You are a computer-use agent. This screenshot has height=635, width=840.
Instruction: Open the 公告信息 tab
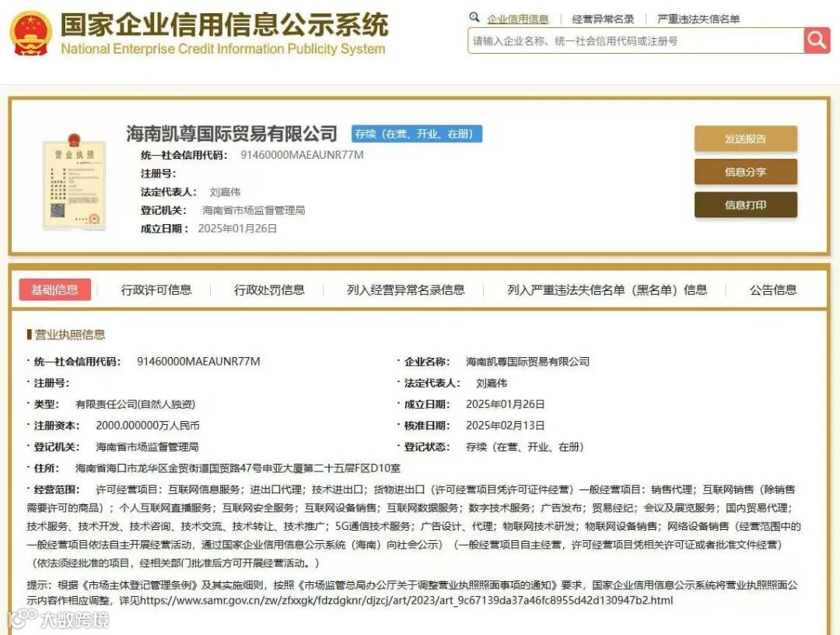(x=773, y=290)
